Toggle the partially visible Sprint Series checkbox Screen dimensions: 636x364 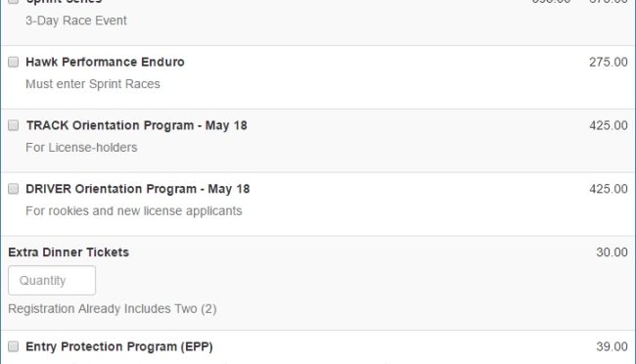pyautogui.click(x=14, y=2)
